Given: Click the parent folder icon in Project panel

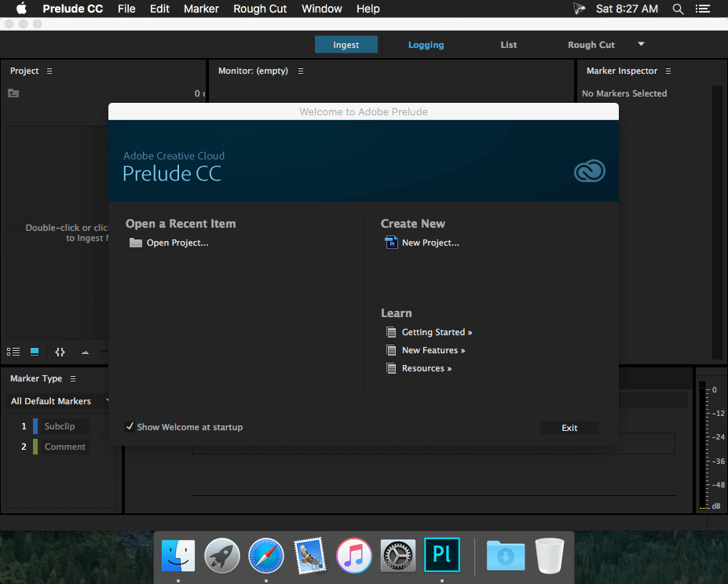Looking at the screenshot, I should tap(13, 93).
